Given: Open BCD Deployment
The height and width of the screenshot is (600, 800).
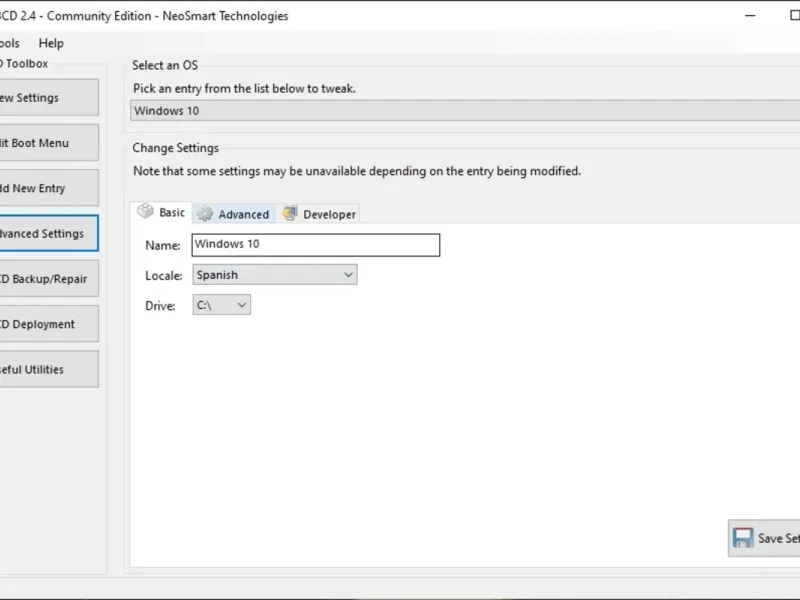Looking at the screenshot, I should point(49,324).
